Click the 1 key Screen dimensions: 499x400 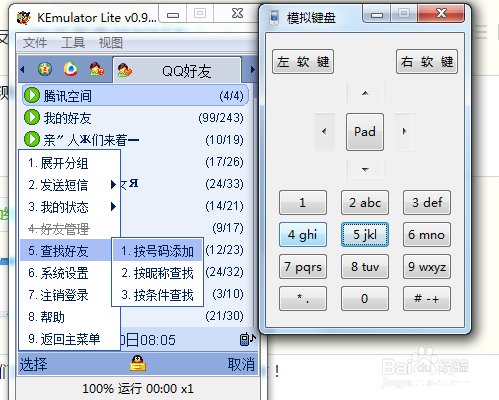pyautogui.click(x=303, y=203)
